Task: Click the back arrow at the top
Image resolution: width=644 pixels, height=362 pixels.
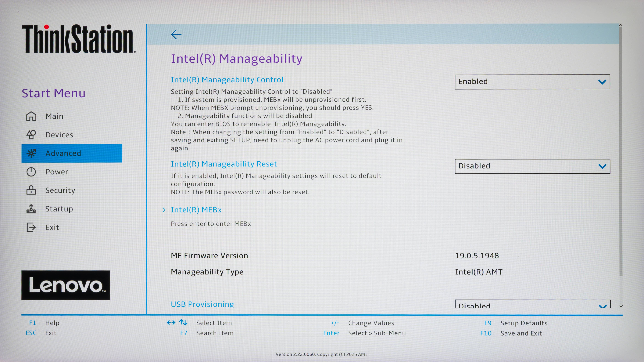Action: click(x=176, y=34)
